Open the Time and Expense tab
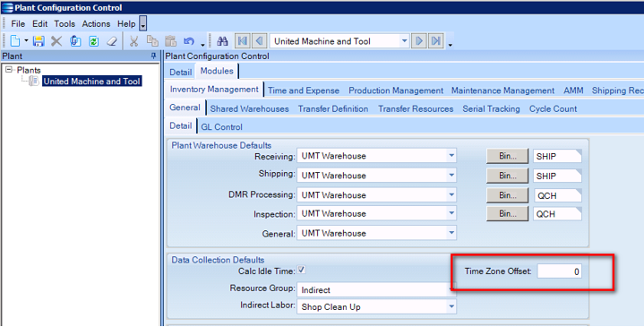644x327 pixels. pyautogui.click(x=304, y=90)
